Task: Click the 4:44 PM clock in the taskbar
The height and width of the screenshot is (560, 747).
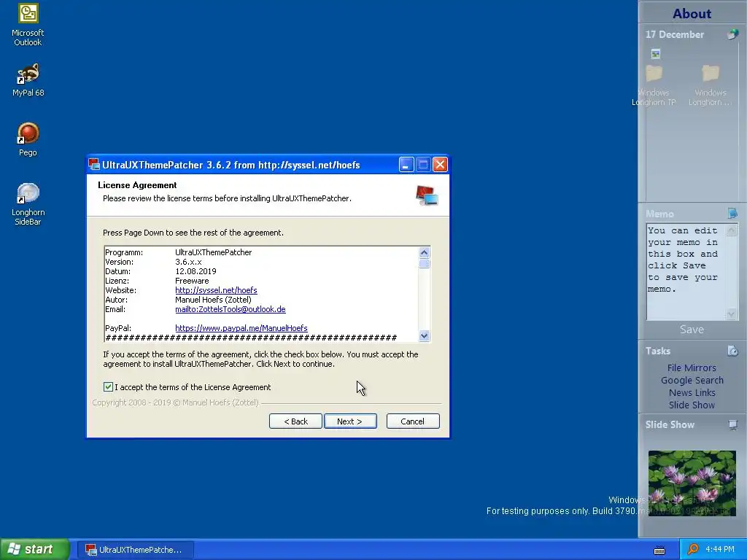Action: [x=719, y=549]
